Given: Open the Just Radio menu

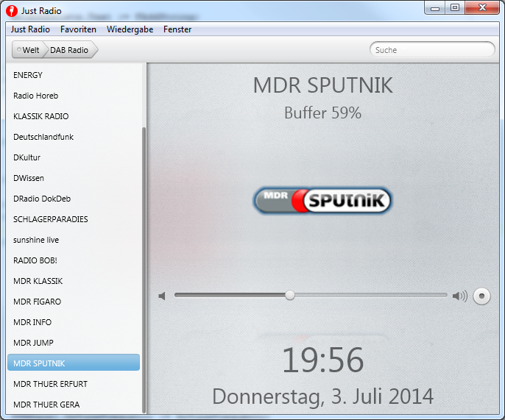Looking at the screenshot, I should click(x=30, y=29).
